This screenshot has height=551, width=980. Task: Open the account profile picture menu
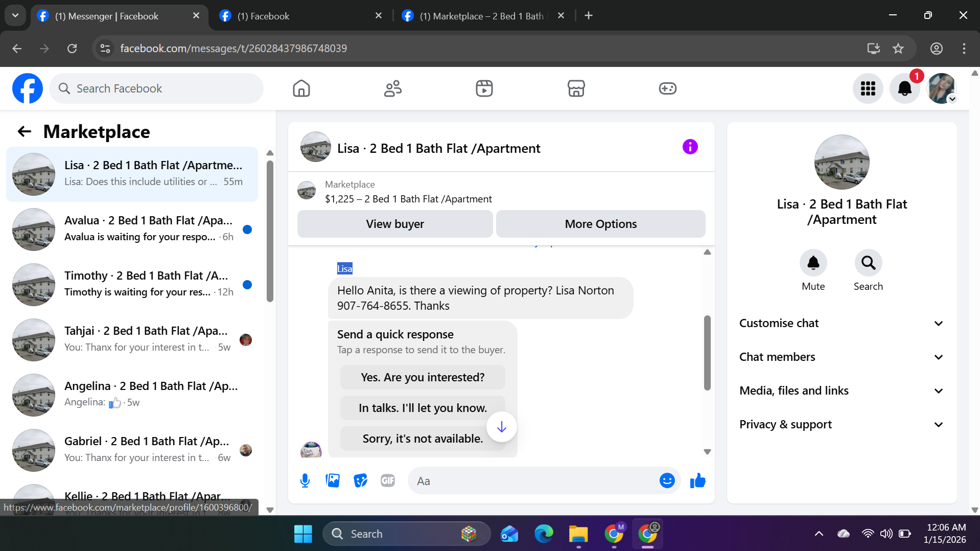[942, 88]
